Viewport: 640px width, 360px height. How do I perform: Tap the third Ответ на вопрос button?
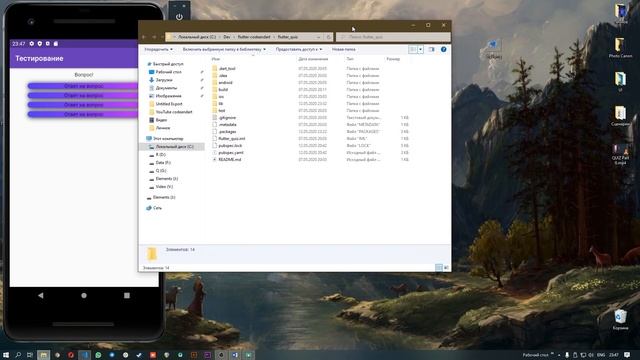point(83,105)
